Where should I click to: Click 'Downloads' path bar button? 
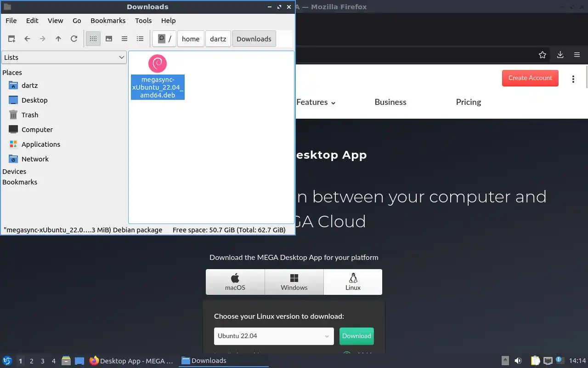(254, 39)
